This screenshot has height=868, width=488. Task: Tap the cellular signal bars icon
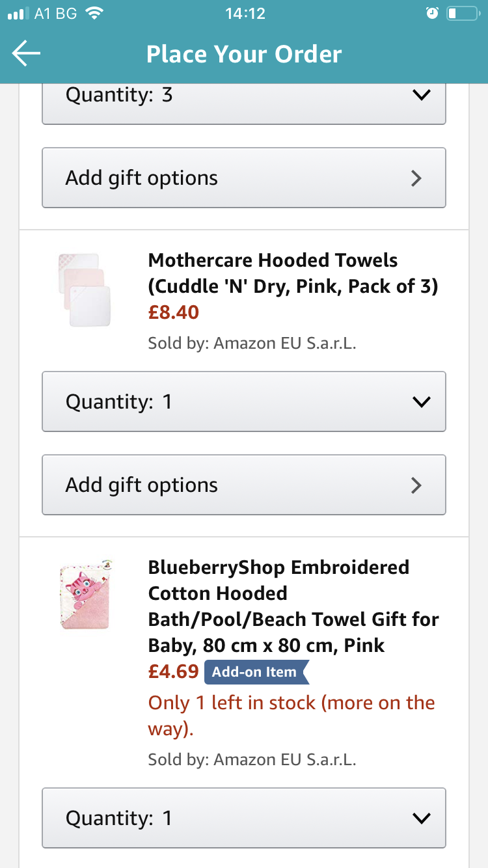tap(19, 14)
